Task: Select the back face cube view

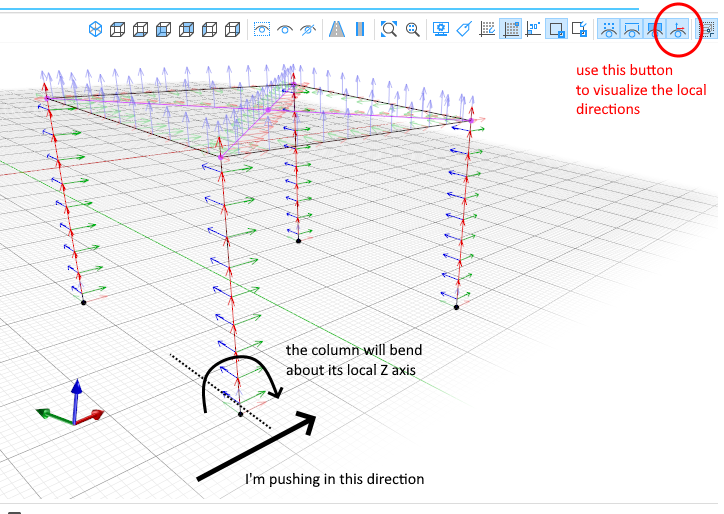Action: [186, 30]
